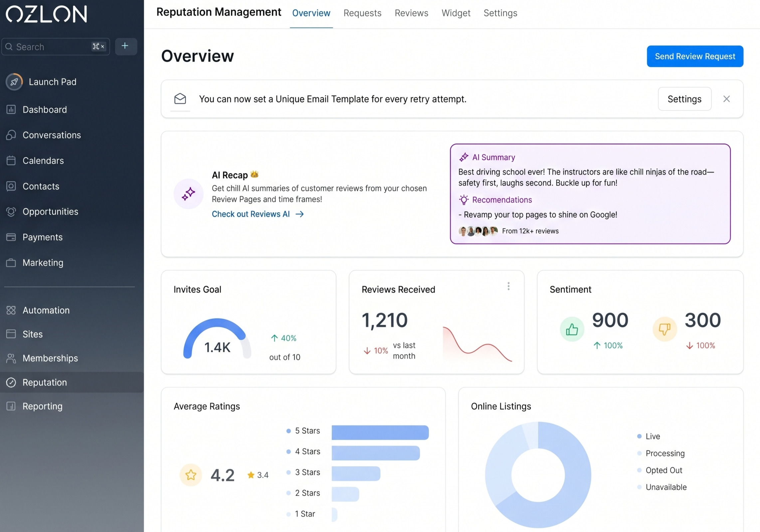Open Launch Pad rocket icon

pyautogui.click(x=14, y=82)
